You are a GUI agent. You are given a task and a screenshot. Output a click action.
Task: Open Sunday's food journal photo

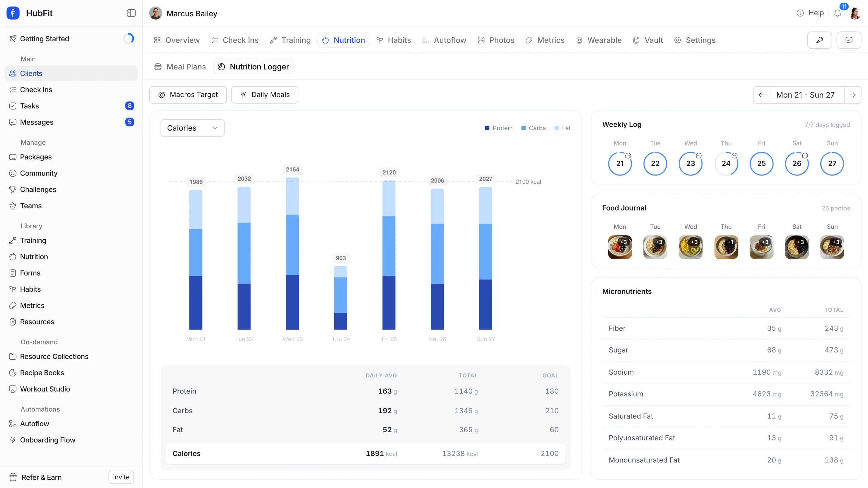coord(832,247)
